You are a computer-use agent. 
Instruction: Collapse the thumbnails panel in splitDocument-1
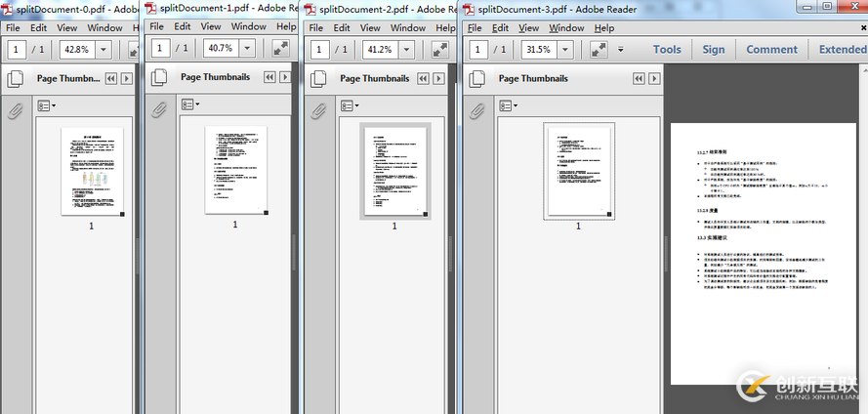pyautogui.click(x=269, y=77)
